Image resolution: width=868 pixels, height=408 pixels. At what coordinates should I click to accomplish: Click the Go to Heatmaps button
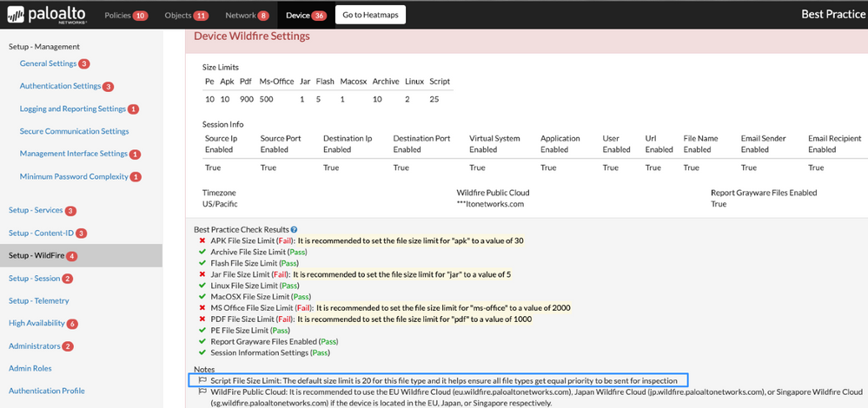pos(370,15)
